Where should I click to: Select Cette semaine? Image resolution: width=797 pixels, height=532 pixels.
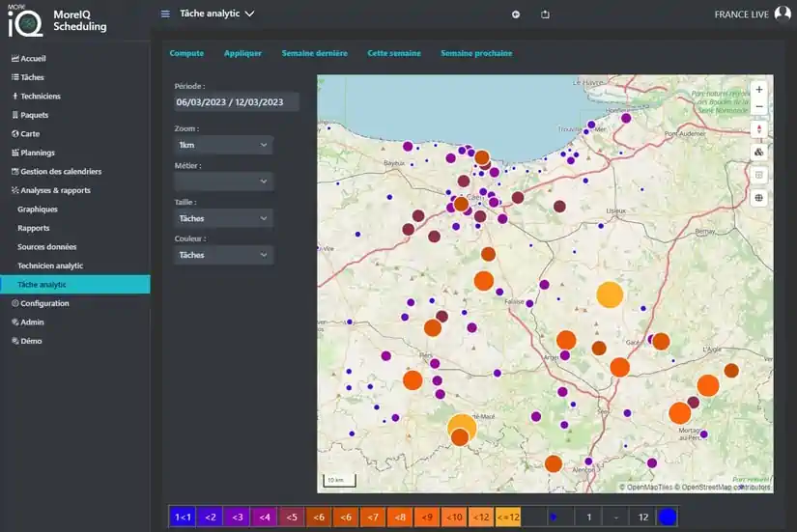pyautogui.click(x=394, y=53)
